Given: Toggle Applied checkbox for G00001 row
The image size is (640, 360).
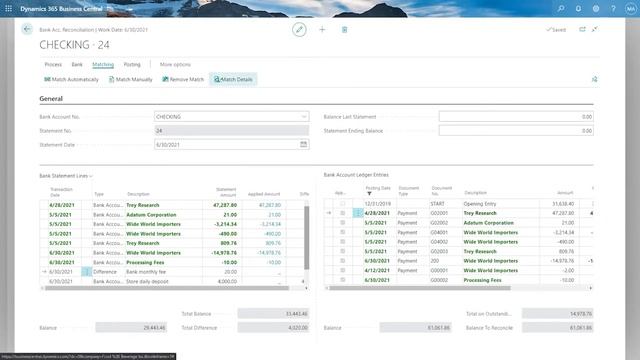Looking at the screenshot, I should pos(342,270).
